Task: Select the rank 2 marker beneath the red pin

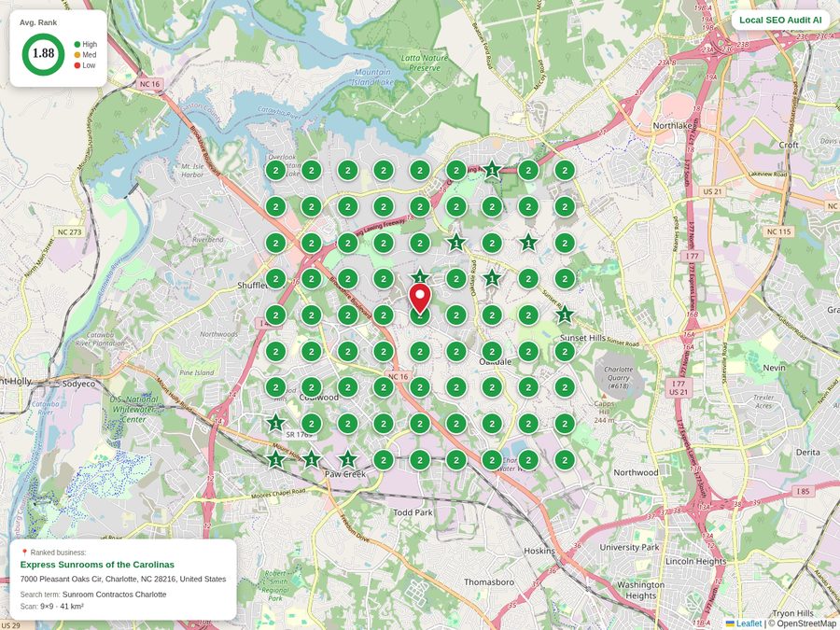Action: [x=420, y=316]
